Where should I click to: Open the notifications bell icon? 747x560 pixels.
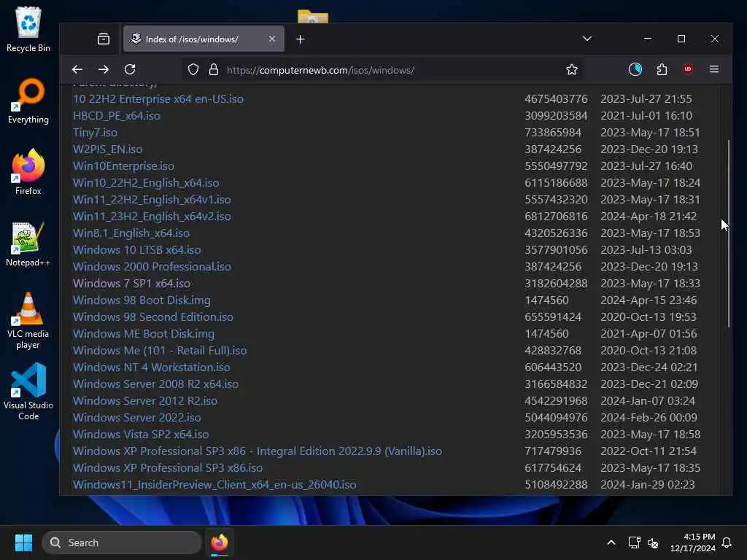(x=727, y=542)
